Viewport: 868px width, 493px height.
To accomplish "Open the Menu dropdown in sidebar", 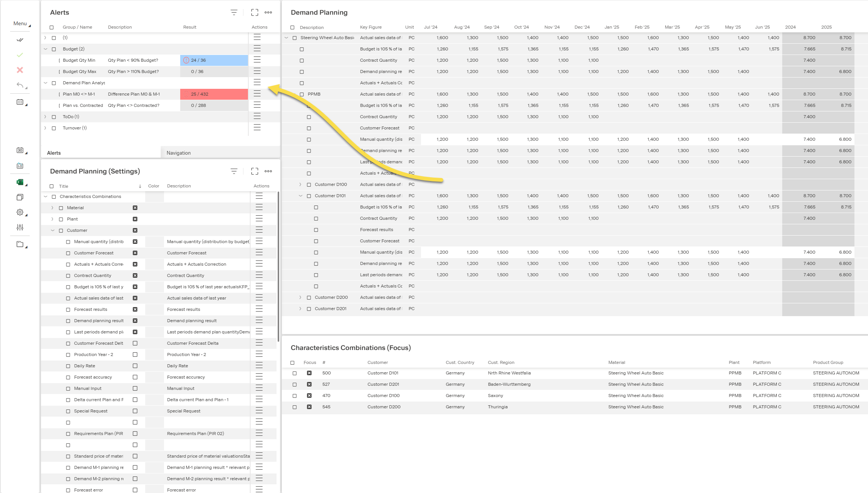I will point(22,24).
